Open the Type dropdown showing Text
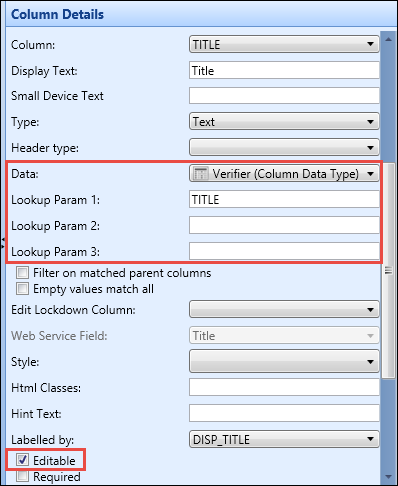 pyautogui.click(x=284, y=122)
